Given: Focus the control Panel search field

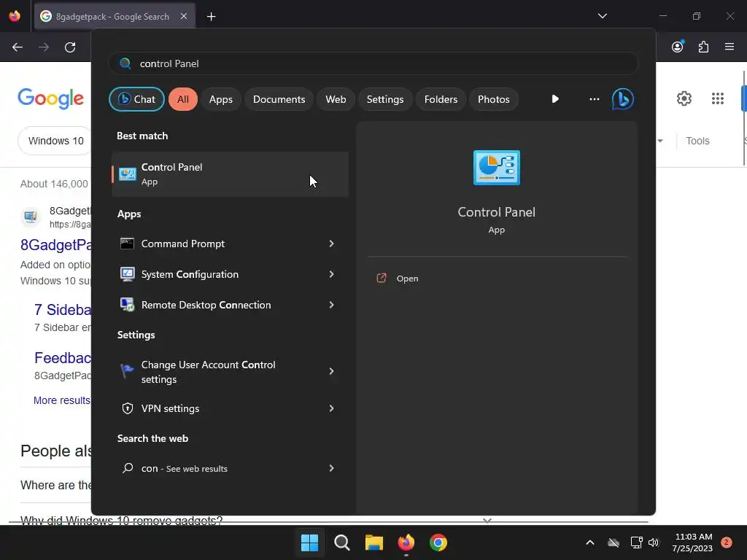Looking at the screenshot, I should click(373, 63).
